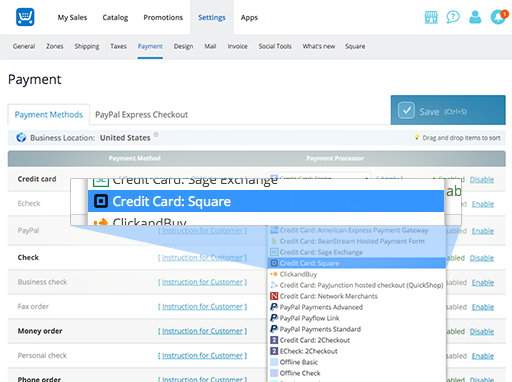Go to the Social Tools tab
Viewport: 512px width, 382px height.
point(275,46)
